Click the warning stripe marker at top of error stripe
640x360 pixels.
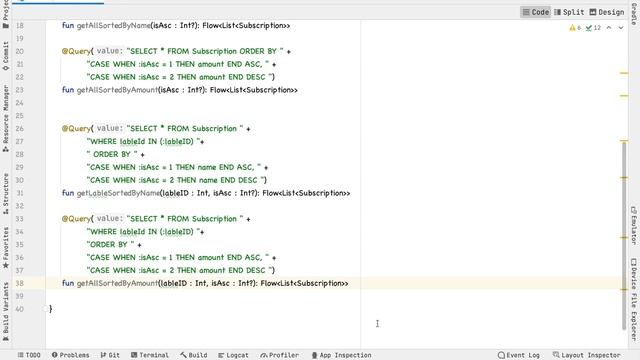click(x=624, y=73)
